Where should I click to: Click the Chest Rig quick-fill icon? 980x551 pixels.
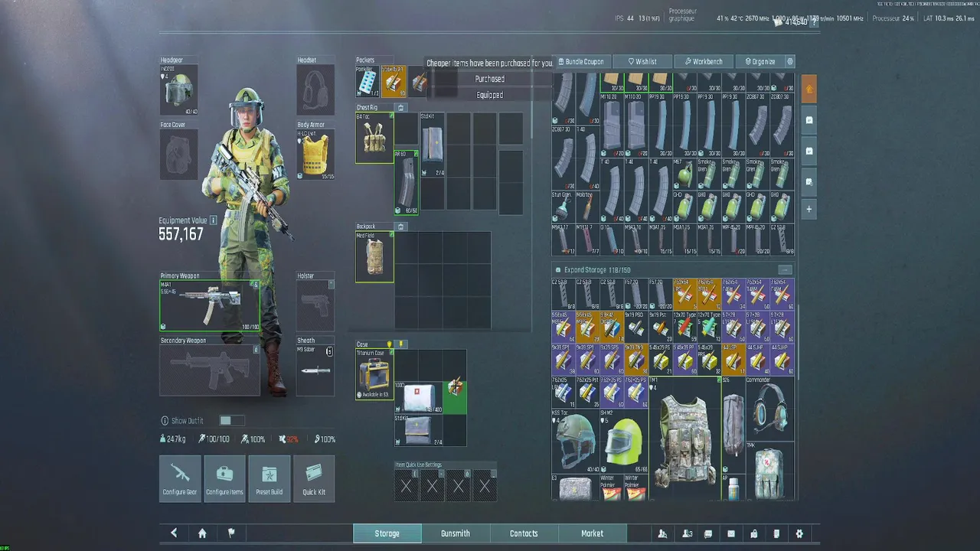pyautogui.click(x=400, y=108)
